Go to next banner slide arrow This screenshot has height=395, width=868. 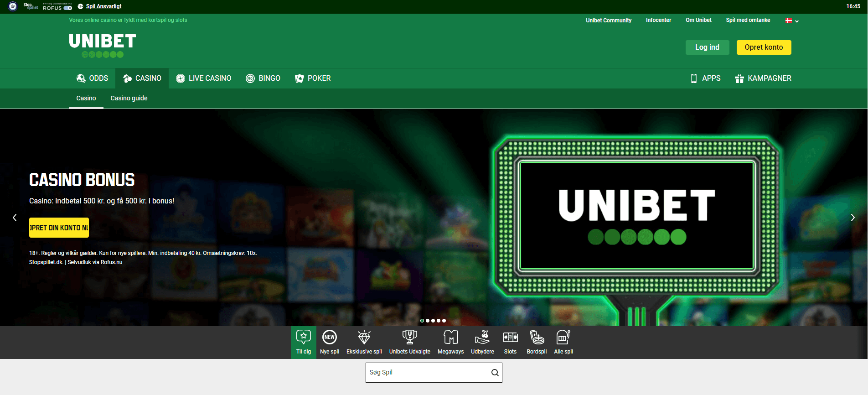pos(852,218)
